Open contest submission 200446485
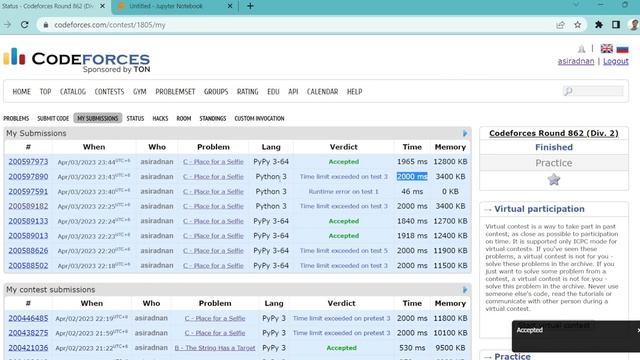 28,318
